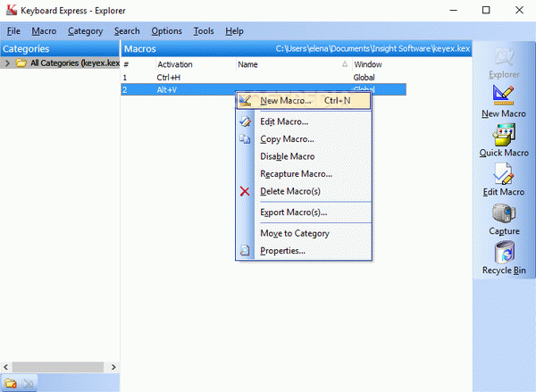Maximize the Keyboard Express window
This screenshot has height=392, width=536.
click(486, 10)
